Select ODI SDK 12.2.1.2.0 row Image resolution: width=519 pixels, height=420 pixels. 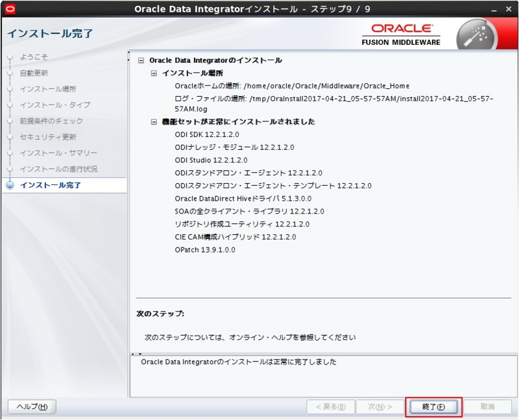pyautogui.click(x=207, y=134)
